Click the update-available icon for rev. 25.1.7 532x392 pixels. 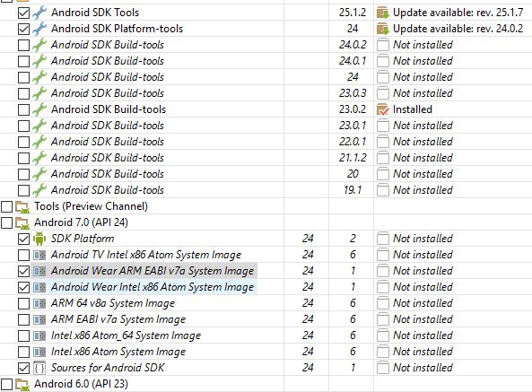[x=383, y=13]
